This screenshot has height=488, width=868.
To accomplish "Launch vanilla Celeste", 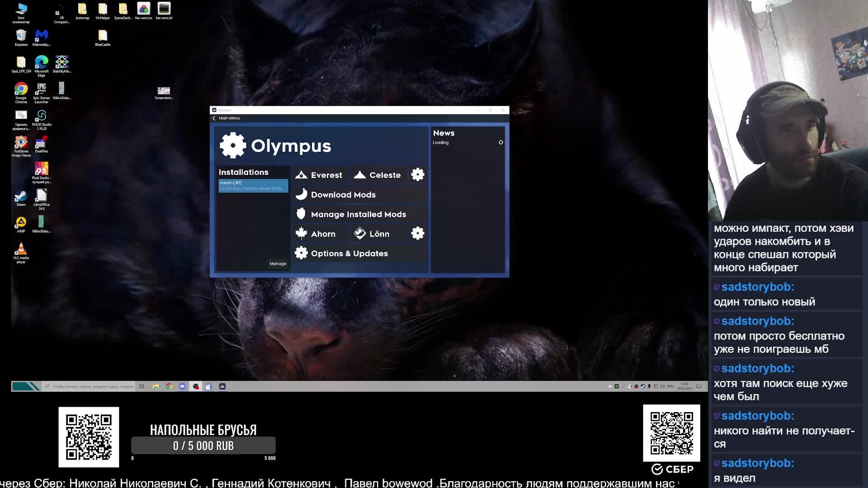I will [x=378, y=175].
